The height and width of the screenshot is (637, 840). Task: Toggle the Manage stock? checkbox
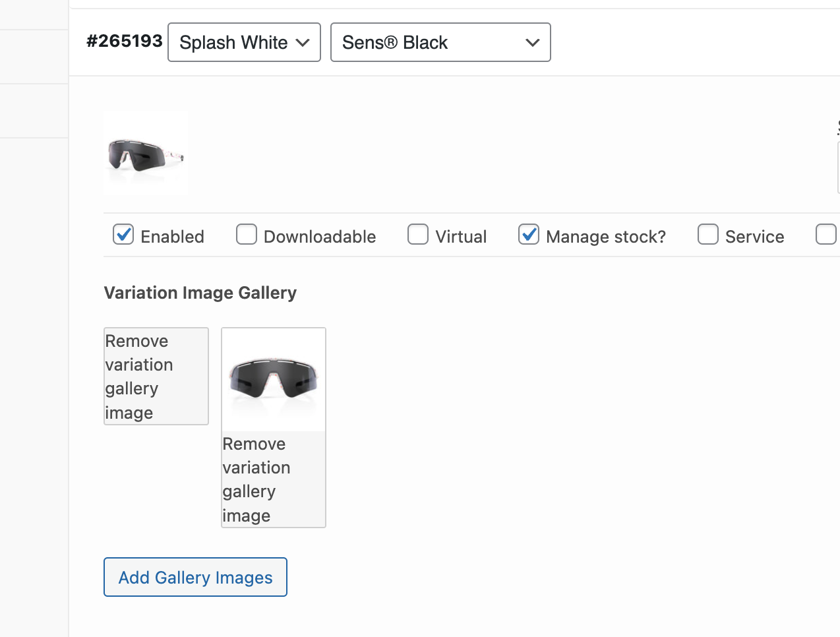[529, 235]
